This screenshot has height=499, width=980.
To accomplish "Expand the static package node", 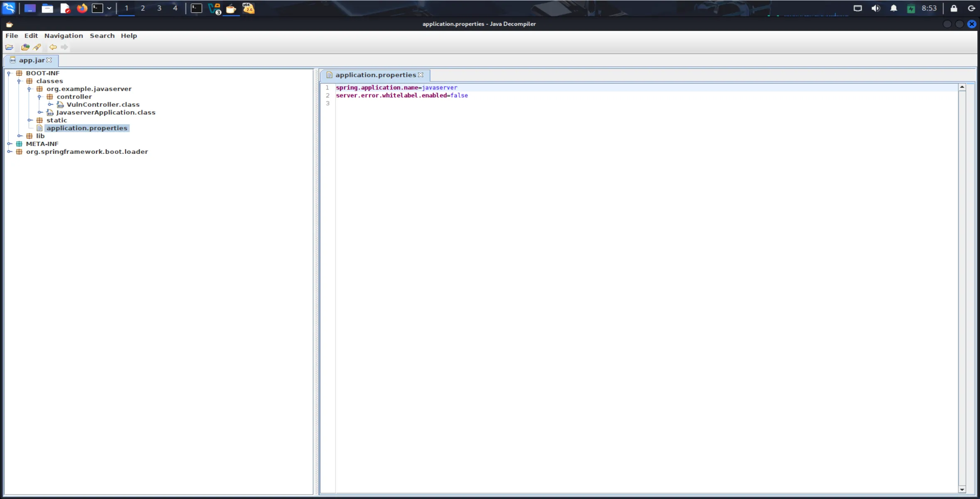I will click(x=30, y=121).
